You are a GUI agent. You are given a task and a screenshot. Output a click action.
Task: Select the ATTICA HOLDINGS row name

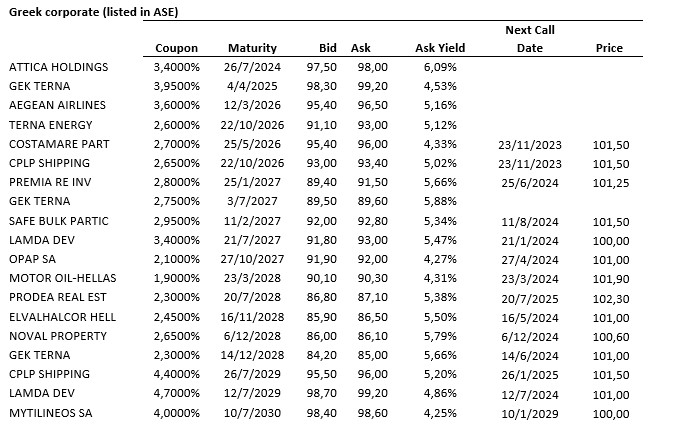[58, 67]
